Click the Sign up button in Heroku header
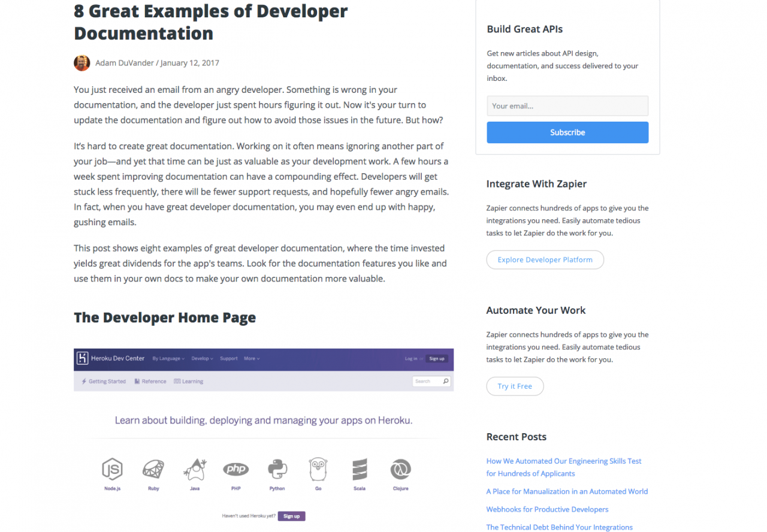Screen dimensions: 767x532 pos(437,358)
